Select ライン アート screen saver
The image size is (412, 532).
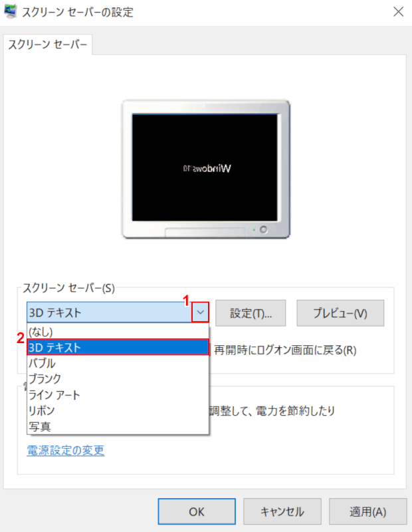(118, 394)
